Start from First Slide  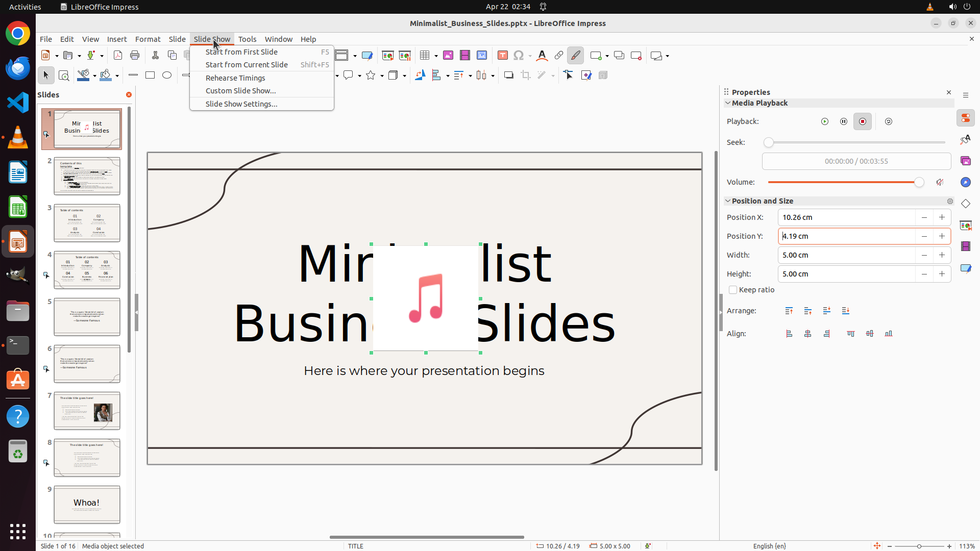coord(241,52)
